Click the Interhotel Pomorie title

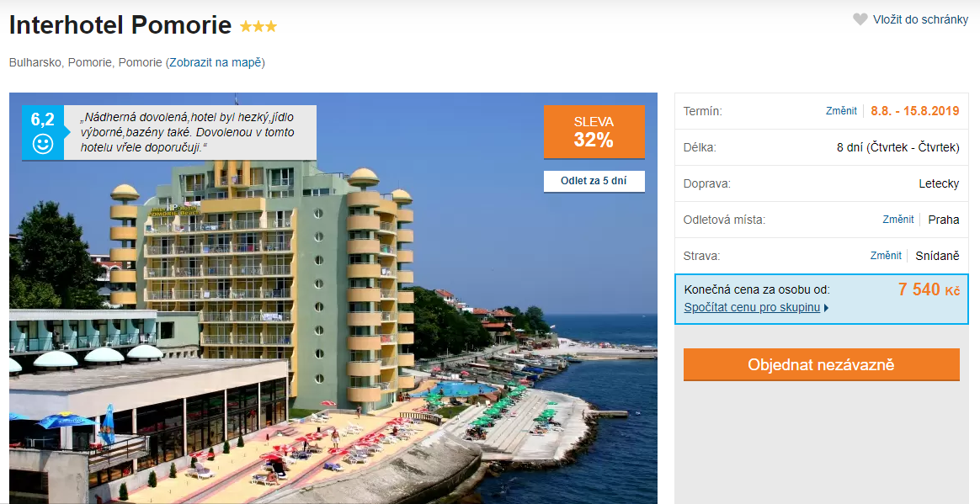pyautogui.click(x=120, y=25)
